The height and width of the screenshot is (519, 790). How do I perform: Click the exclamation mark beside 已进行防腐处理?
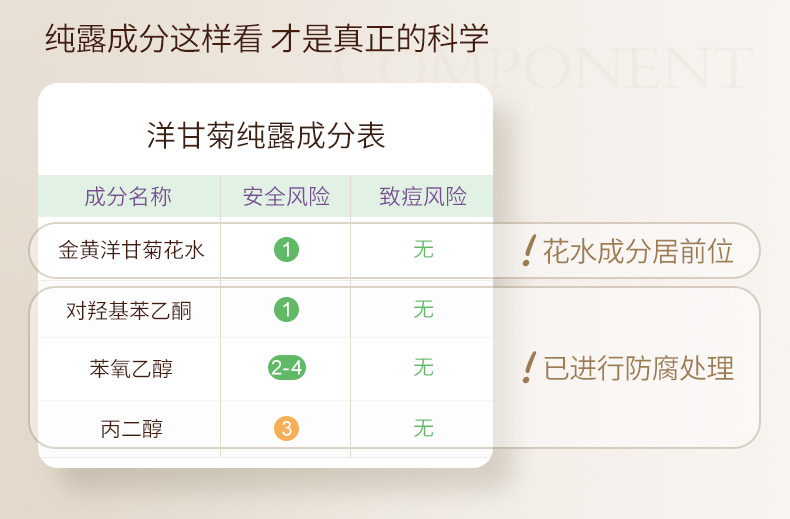529,368
